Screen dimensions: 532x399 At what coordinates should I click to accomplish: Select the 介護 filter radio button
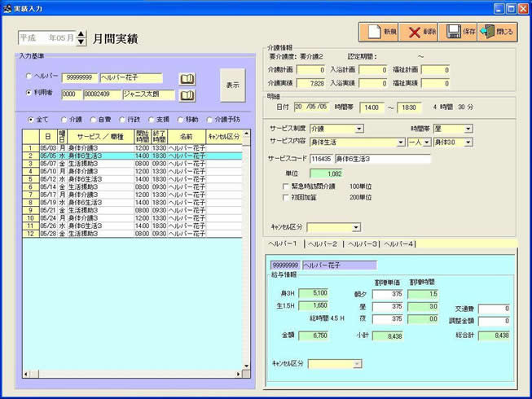[64, 119]
